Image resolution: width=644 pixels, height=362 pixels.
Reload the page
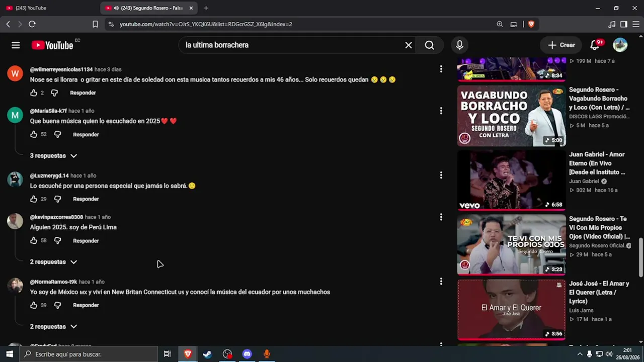coord(32,24)
